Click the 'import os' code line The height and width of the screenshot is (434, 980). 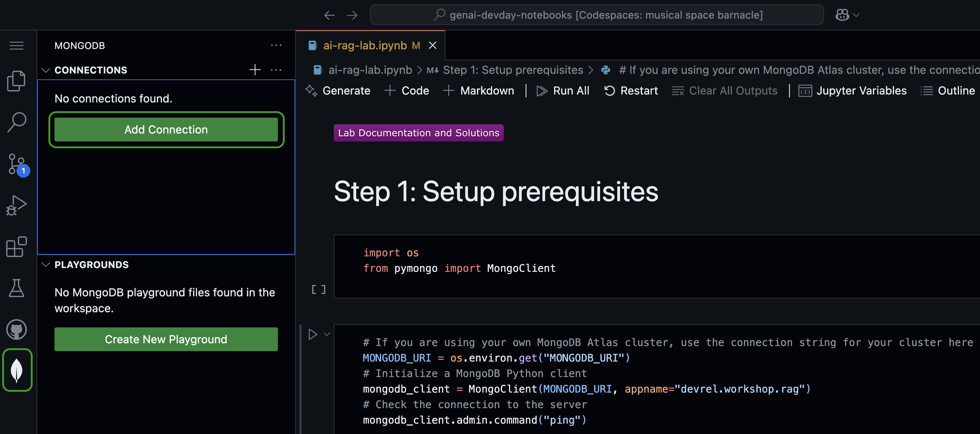[x=391, y=253]
